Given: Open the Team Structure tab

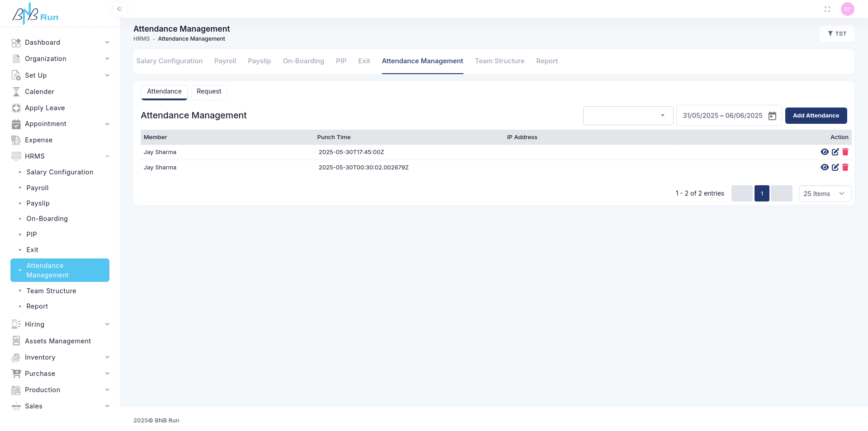Looking at the screenshot, I should pyautogui.click(x=499, y=61).
